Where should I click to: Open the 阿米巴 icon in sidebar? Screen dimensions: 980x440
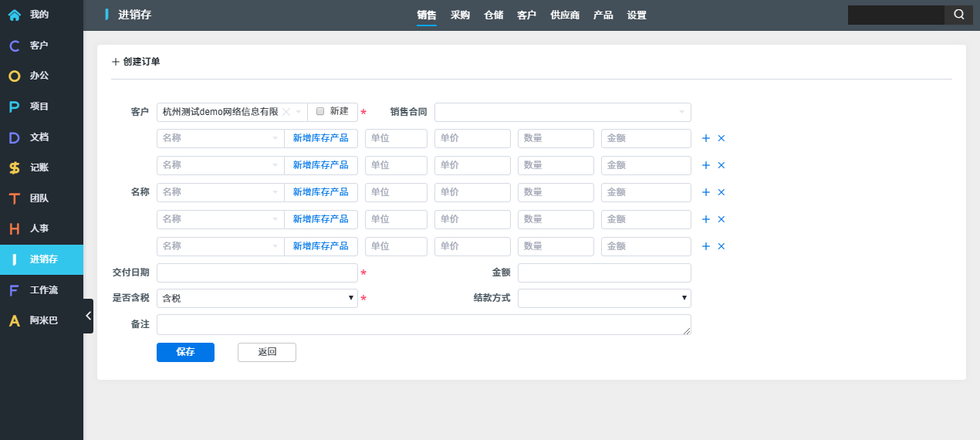pyautogui.click(x=14, y=320)
